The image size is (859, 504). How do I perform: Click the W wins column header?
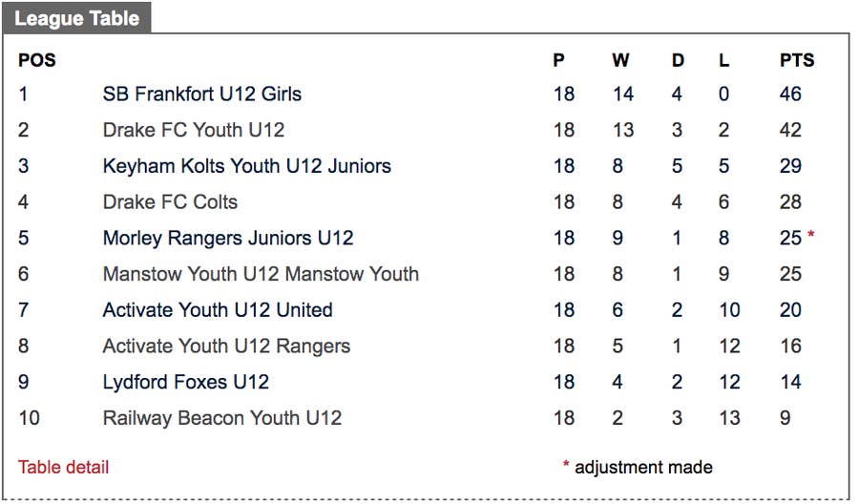[620, 60]
